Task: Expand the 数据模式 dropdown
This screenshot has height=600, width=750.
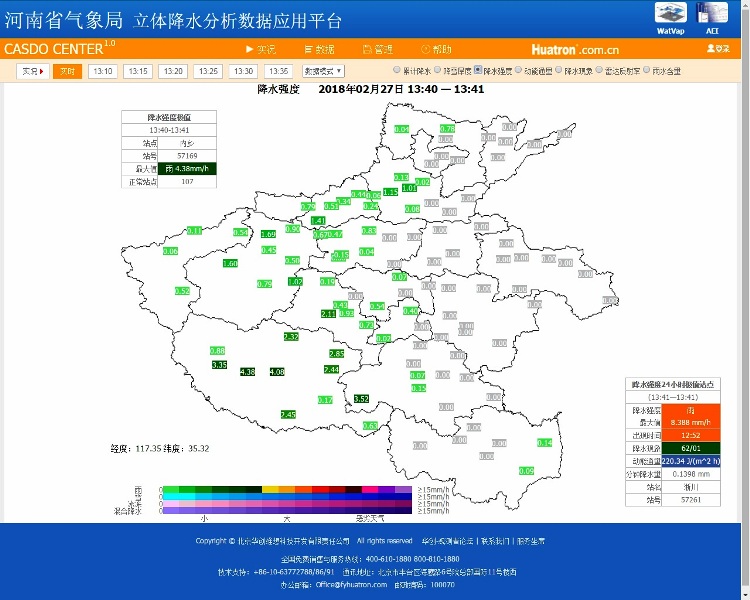Action: pyautogui.click(x=323, y=71)
